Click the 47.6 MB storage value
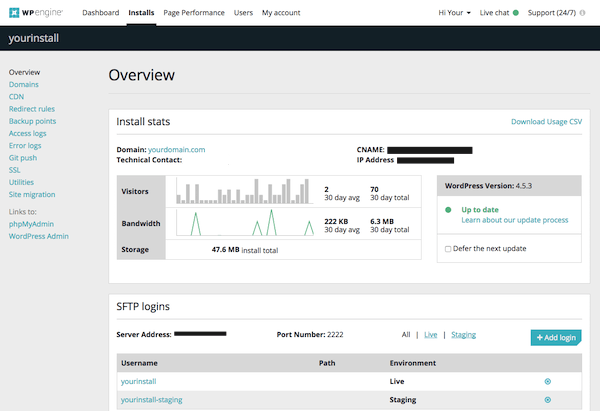Screen dimensions: 600x411 pos(225,250)
